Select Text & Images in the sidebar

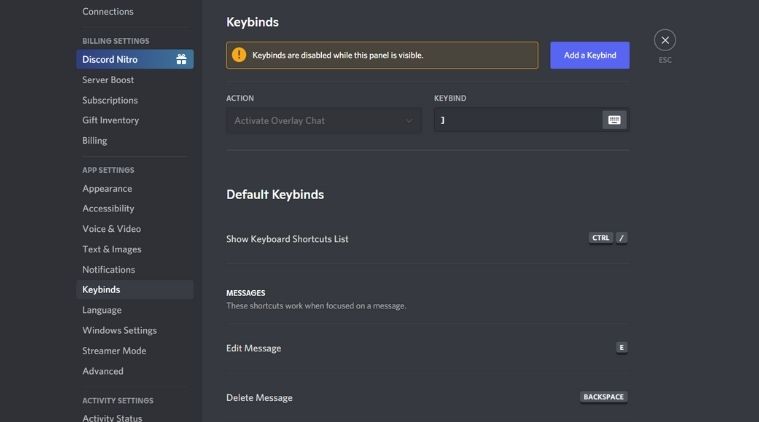click(111, 249)
